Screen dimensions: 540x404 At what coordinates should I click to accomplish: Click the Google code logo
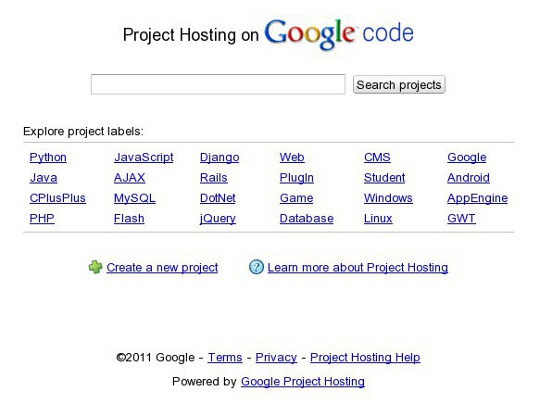(x=339, y=34)
